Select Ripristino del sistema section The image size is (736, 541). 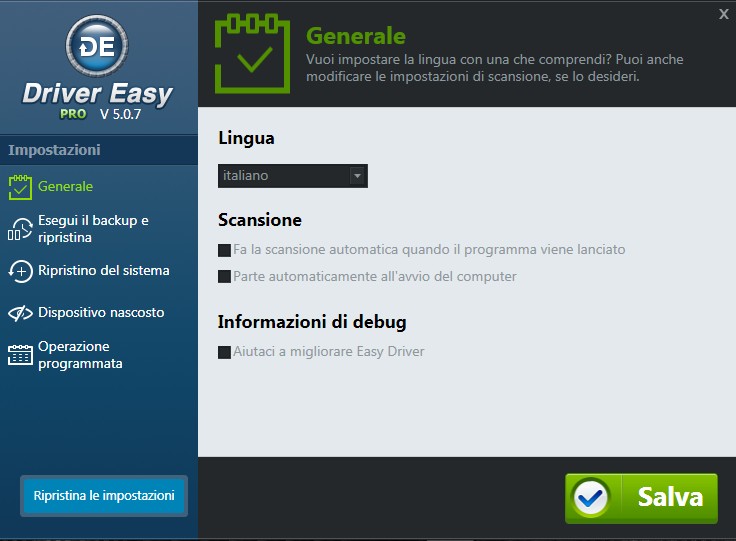[x=104, y=270]
